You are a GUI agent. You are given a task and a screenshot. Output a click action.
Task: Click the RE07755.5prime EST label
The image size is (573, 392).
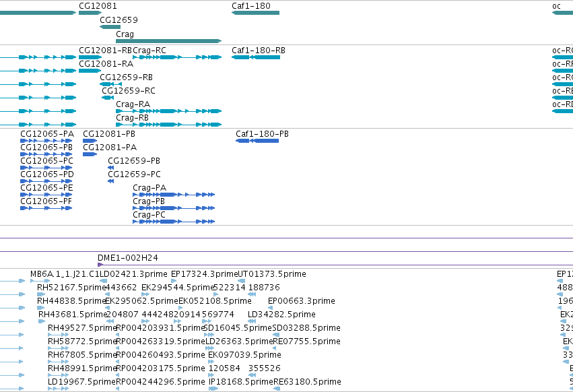pyautogui.click(x=307, y=341)
